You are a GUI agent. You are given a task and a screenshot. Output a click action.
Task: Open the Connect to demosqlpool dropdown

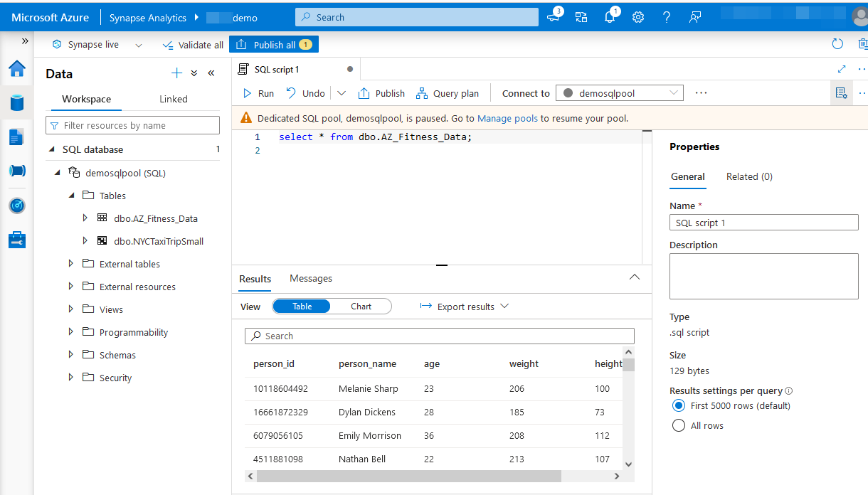tap(619, 93)
